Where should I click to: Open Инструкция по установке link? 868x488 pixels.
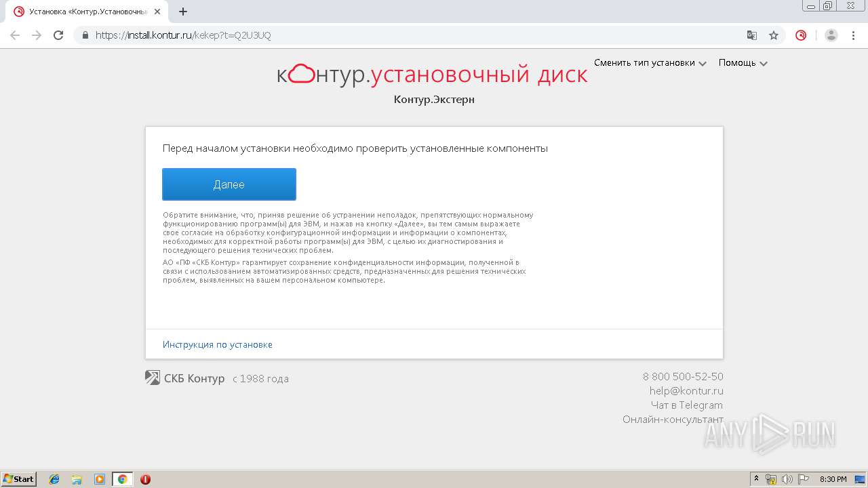tap(218, 344)
